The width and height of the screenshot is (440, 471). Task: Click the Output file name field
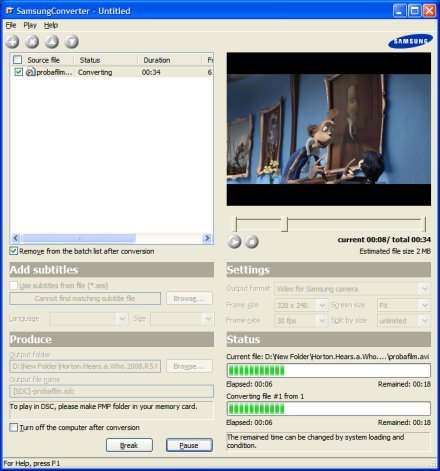(111, 391)
